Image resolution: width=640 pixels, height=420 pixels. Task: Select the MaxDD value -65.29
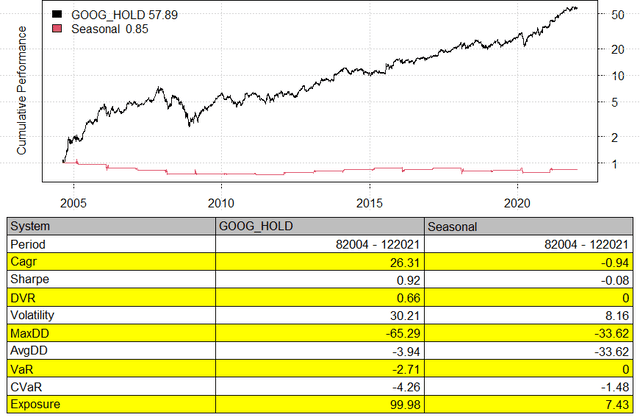pyautogui.click(x=402, y=333)
